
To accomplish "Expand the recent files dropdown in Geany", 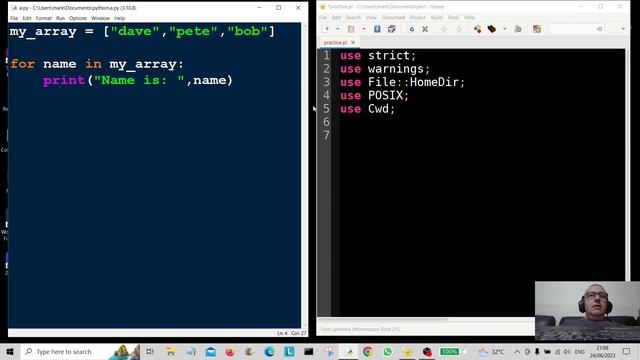I will click(364, 29).
